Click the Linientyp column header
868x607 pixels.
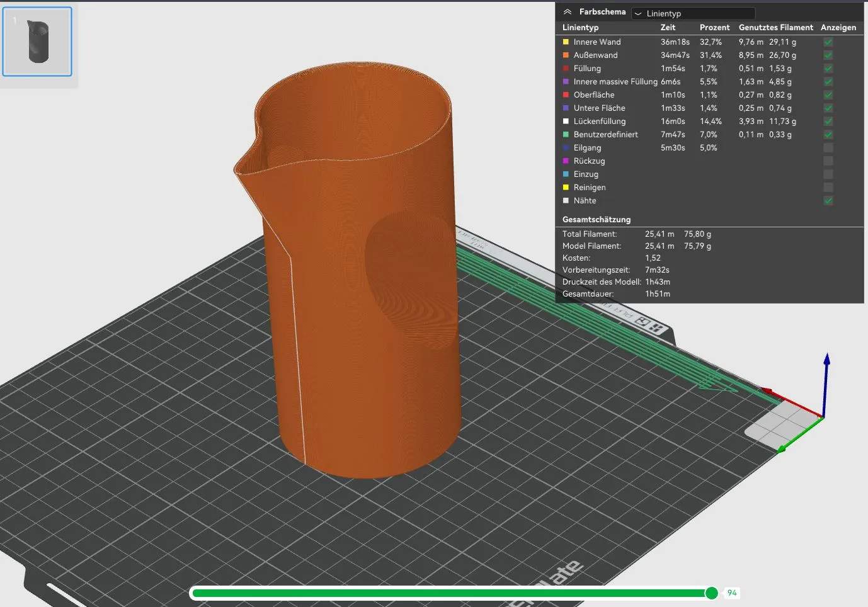[580, 28]
